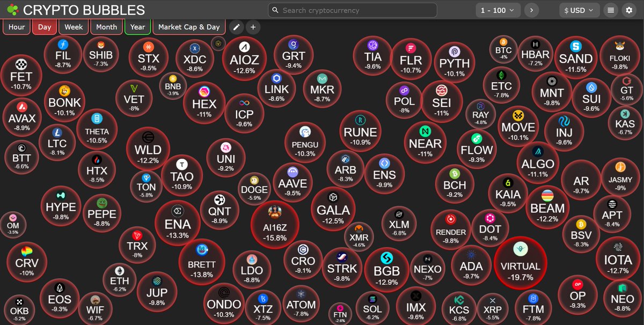
Task: Switch to the Month tab
Action: pyautogui.click(x=106, y=27)
